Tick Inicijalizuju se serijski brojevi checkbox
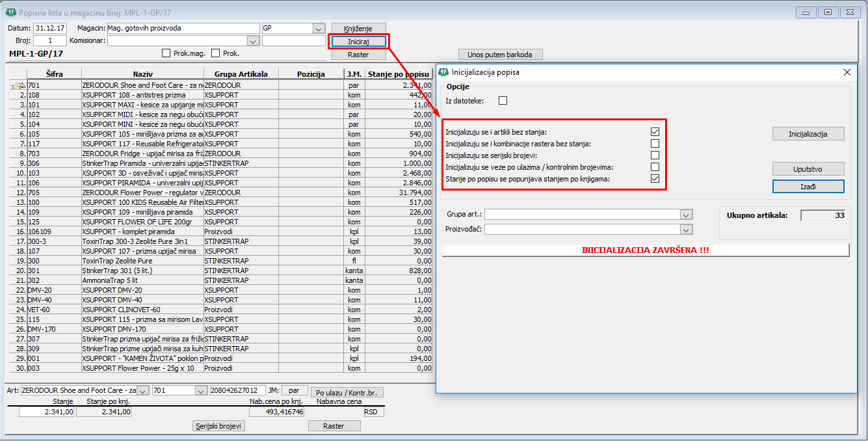Image resolution: width=868 pixels, height=441 pixels. pos(655,155)
